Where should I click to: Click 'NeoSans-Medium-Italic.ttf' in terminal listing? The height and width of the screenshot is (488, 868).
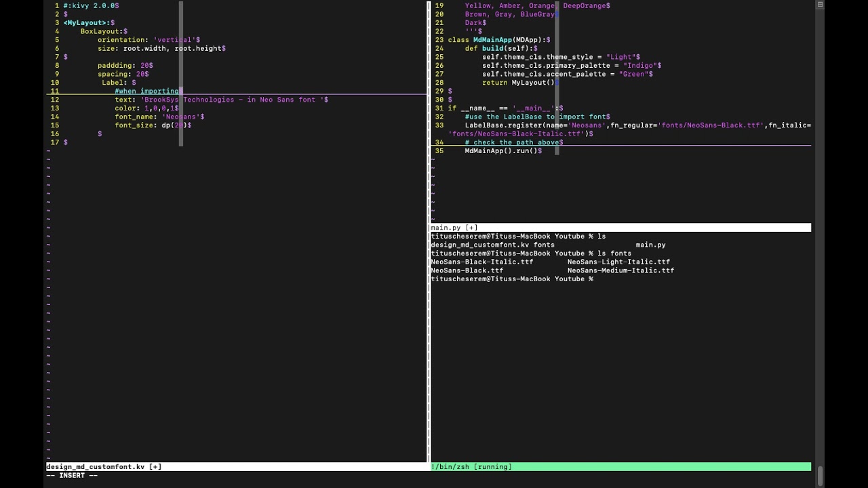tap(620, 270)
